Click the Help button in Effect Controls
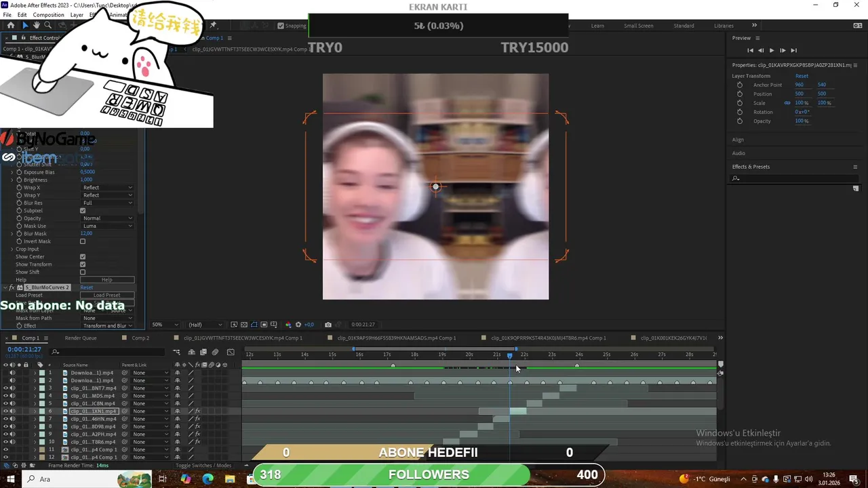Image resolution: width=868 pixels, height=488 pixels. pyautogui.click(x=107, y=280)
